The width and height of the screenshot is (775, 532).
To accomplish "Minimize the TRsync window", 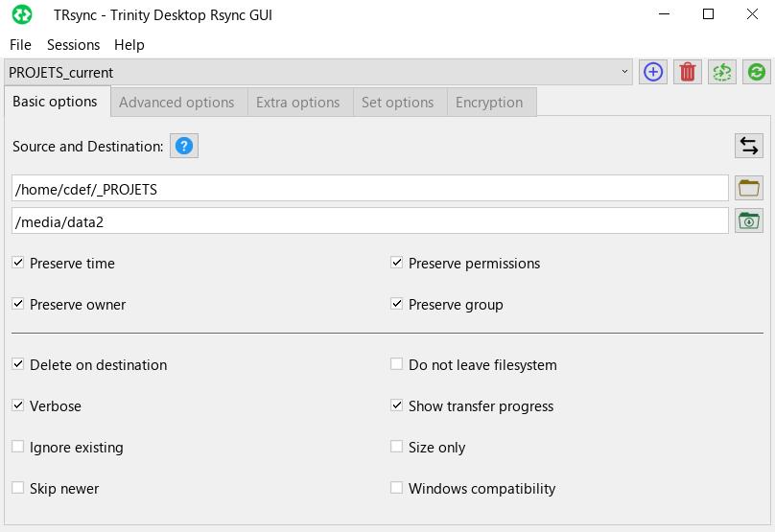I will click(x=664, y=14).
